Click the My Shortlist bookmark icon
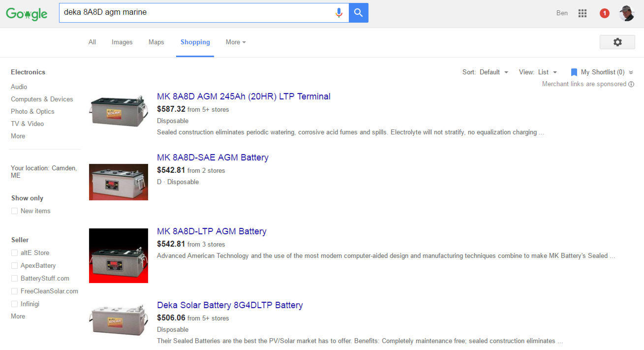 point(574,72)
